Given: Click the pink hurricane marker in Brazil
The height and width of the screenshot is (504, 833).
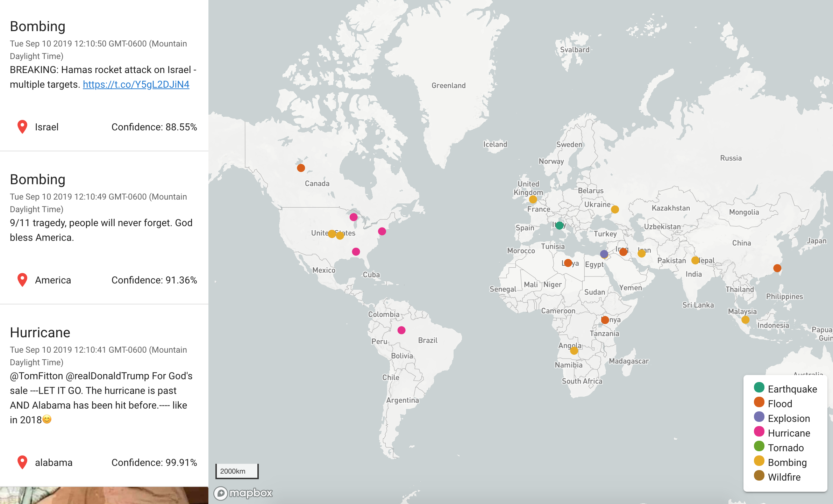Looking at the screenshot, I should tap(401, 330).
